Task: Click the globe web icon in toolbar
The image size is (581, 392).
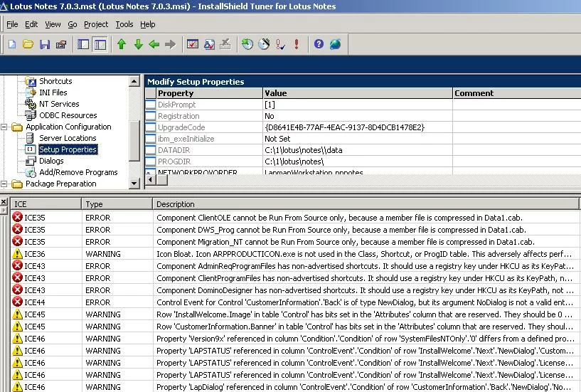Action: 335,44
